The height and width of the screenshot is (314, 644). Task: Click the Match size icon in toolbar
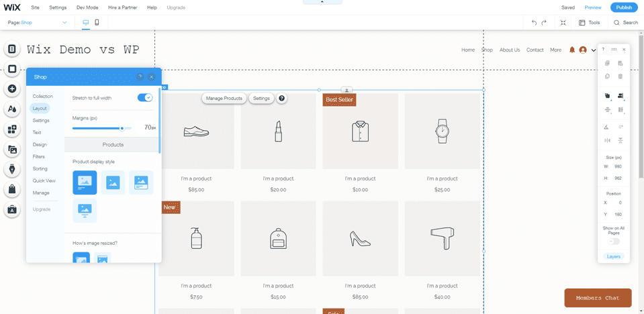point(620,109)
